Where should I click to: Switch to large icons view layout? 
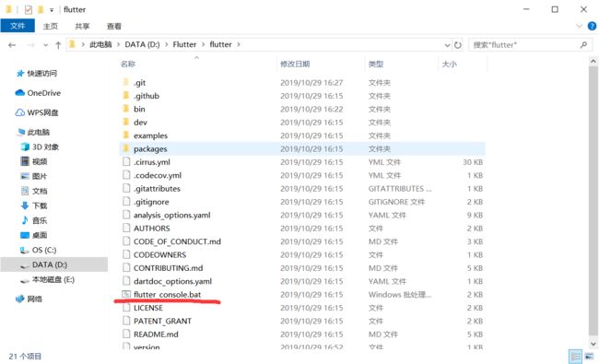590,357
